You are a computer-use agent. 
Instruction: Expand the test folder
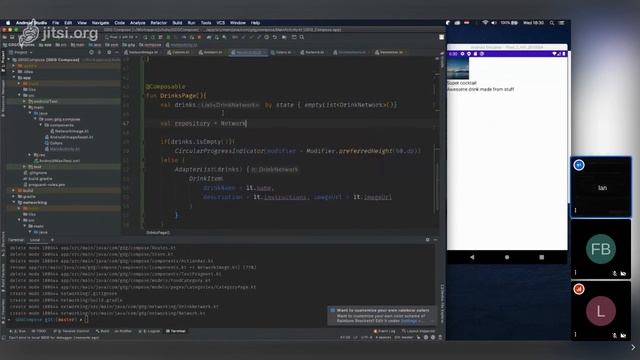tap(24, 167)
